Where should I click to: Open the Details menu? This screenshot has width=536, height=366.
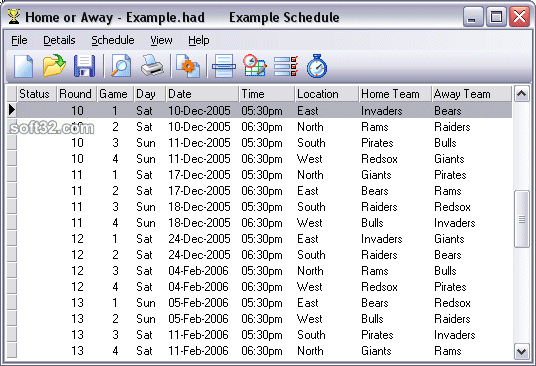pos(59,40)
